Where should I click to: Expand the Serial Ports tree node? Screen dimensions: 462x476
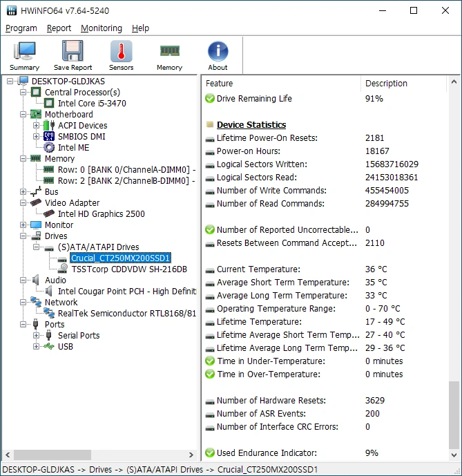37,336
